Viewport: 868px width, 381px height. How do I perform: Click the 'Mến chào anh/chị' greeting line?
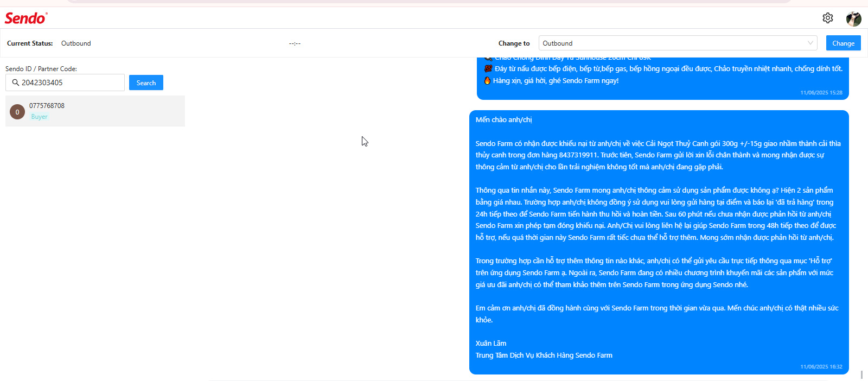point(504,119)
